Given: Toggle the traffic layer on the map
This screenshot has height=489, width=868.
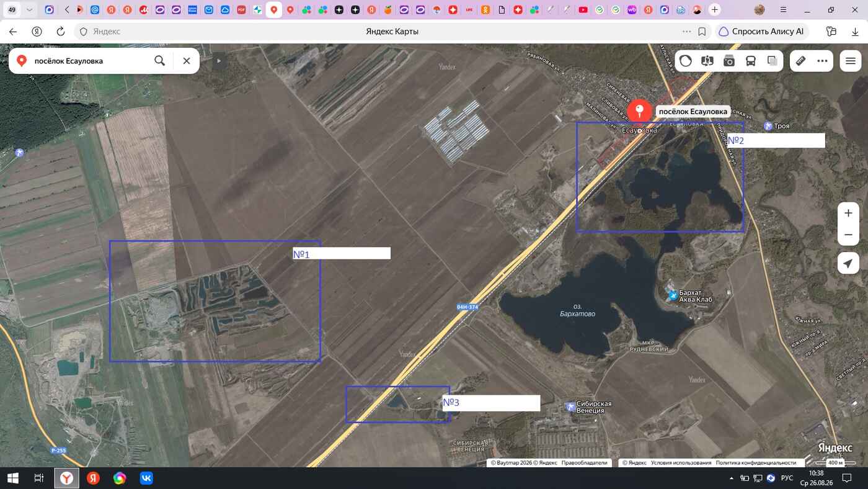Looking at the screenshot, I should coord(686,61).
